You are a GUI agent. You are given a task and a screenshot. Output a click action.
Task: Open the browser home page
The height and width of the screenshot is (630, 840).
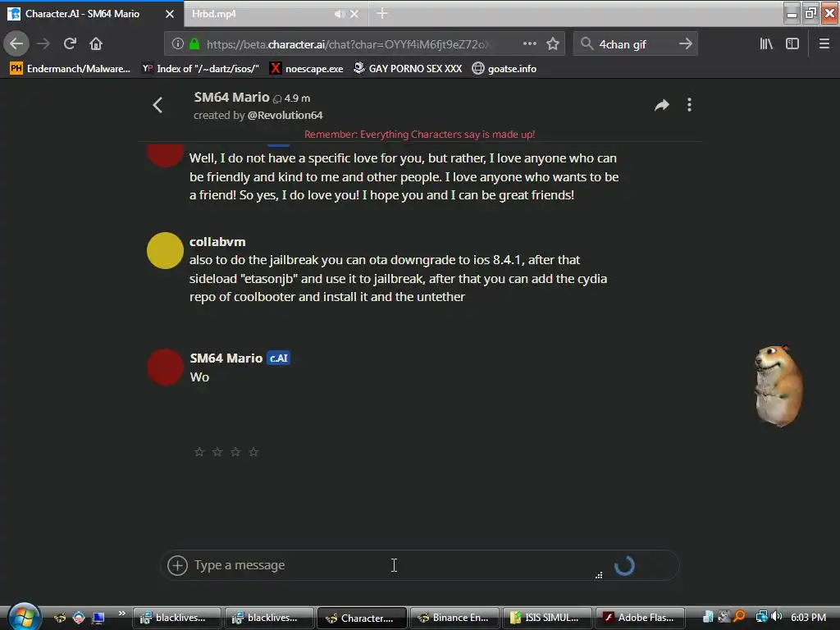(x=96, y=43)
